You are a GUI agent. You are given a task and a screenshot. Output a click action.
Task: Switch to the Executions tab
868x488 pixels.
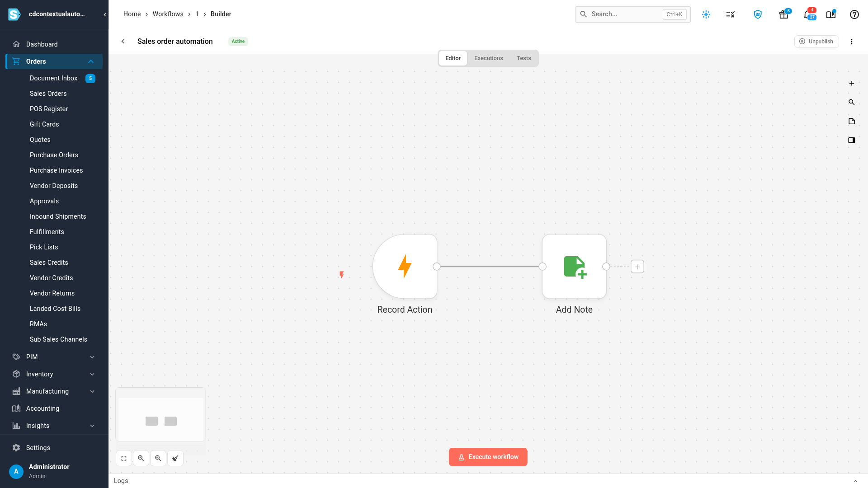pyautogui.click(x=488, y=58)
